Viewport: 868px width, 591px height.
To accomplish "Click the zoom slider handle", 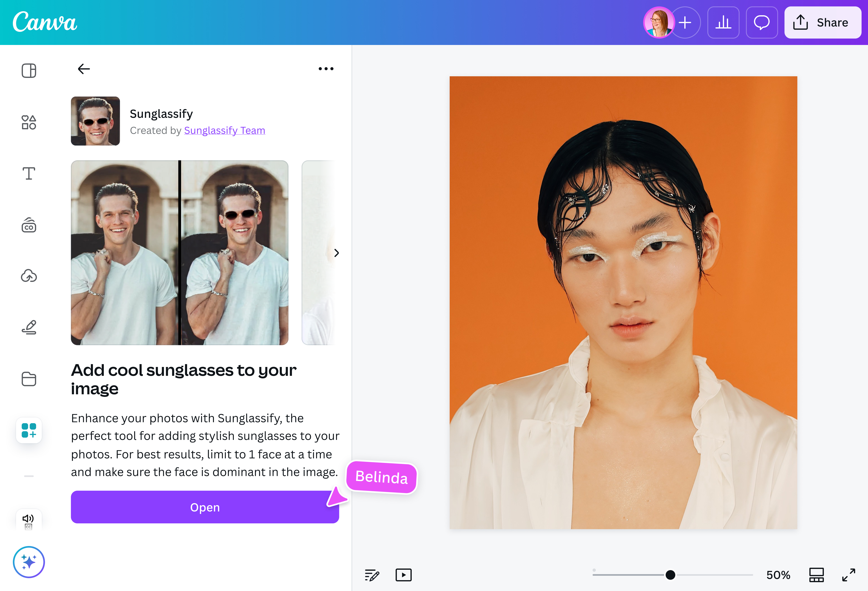I will (x=670, y=575).
